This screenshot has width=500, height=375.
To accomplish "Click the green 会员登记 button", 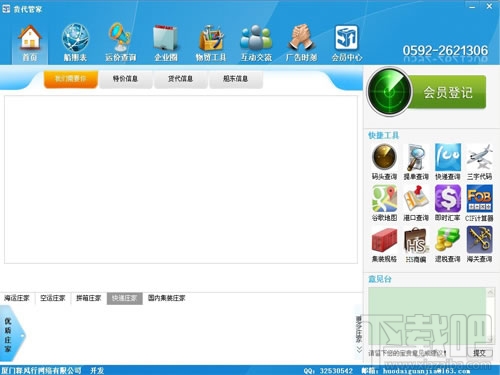I will coord(447,92).
